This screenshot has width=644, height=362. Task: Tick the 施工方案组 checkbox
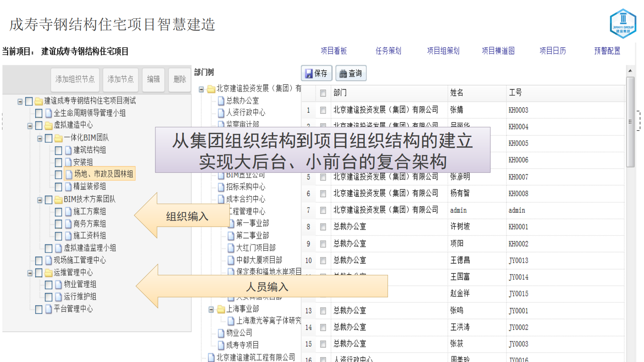pos(58,212)
